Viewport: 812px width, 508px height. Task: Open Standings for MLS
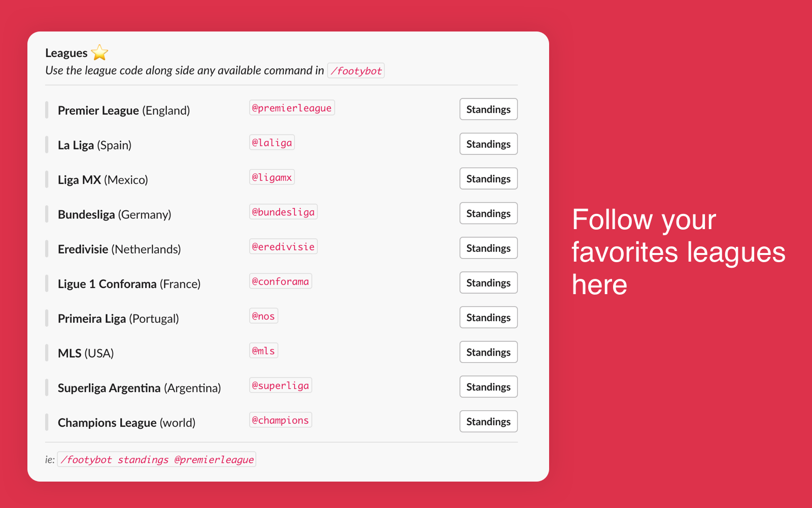488,352
